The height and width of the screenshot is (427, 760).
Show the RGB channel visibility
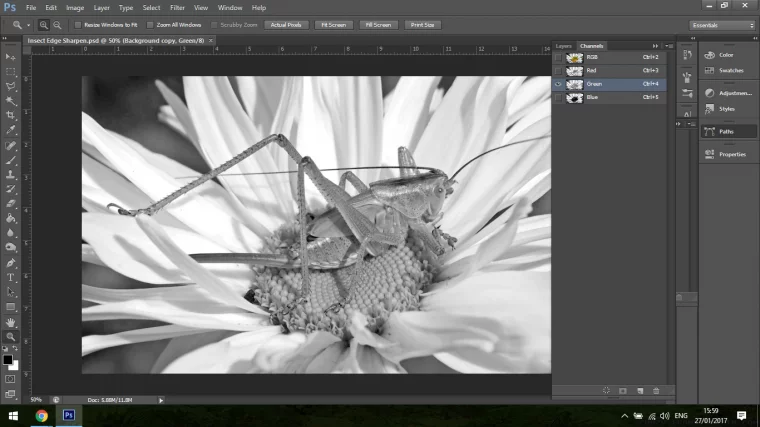click(x=558, y=57)
